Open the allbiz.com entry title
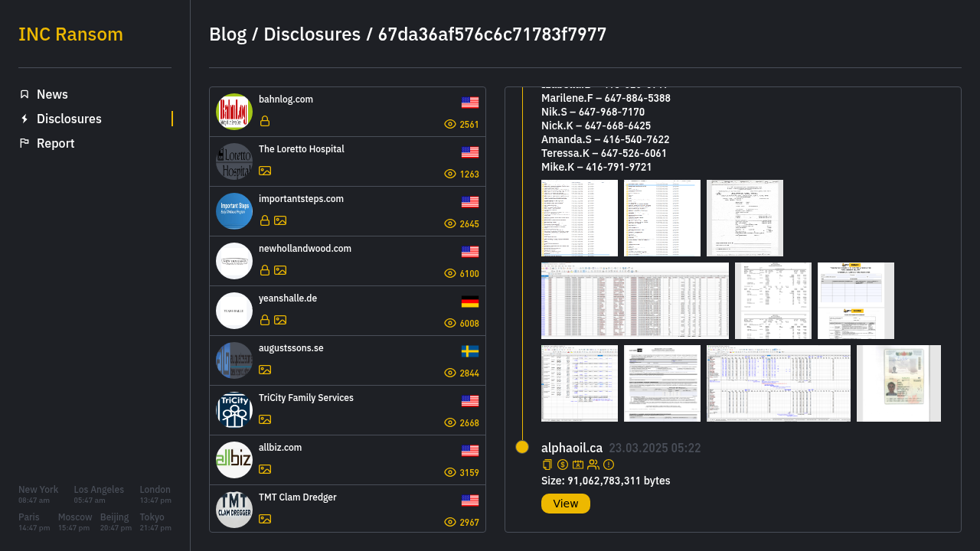The width and height of the screenshot is (980, 551). 280,448
